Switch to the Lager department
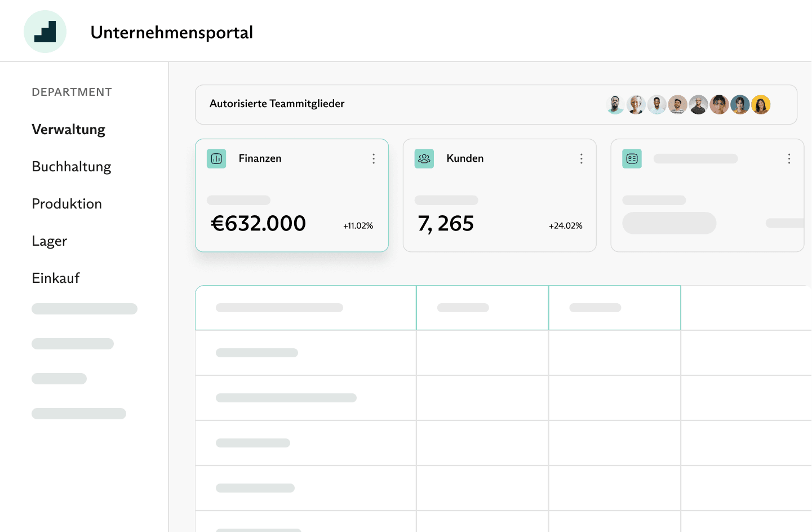The width and height of the screenshot is (812, 532). [x=50, y=241]
